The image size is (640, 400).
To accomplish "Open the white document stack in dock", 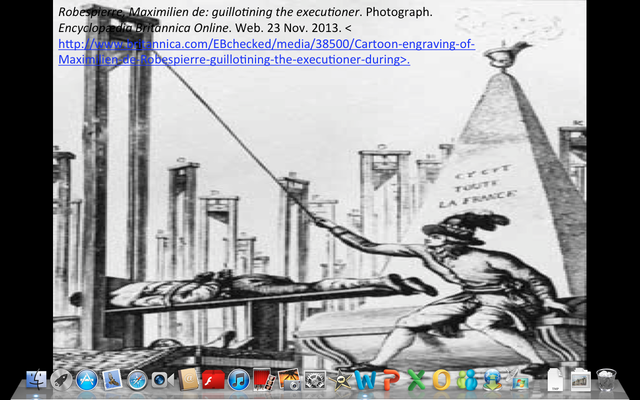I will [555, 380].
